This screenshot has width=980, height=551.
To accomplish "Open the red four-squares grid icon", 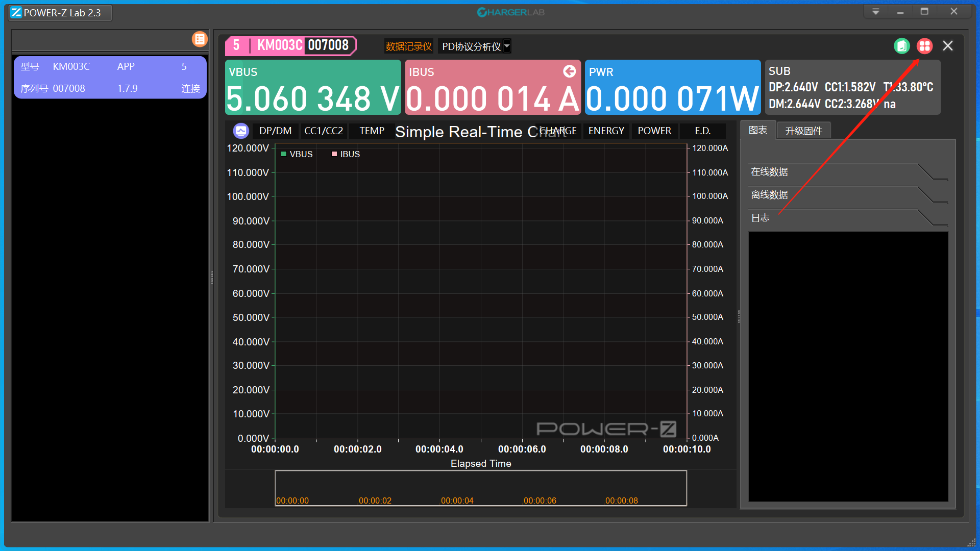I will pos(924,46).
